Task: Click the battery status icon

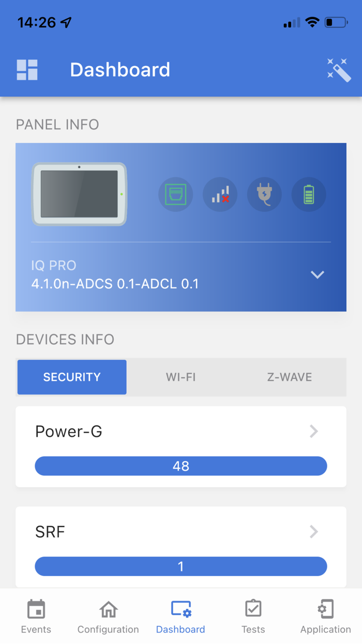Action: tap(309, 194)
